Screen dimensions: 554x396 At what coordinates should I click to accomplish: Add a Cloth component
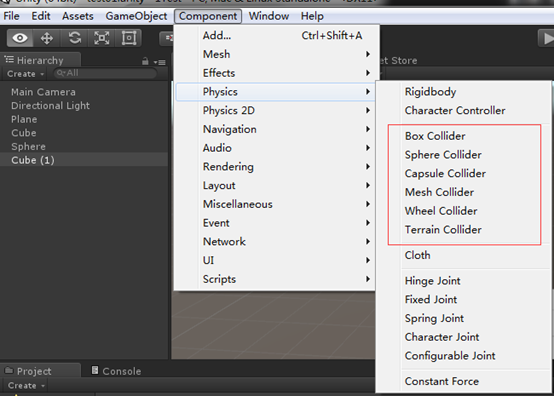click(464, 255)
